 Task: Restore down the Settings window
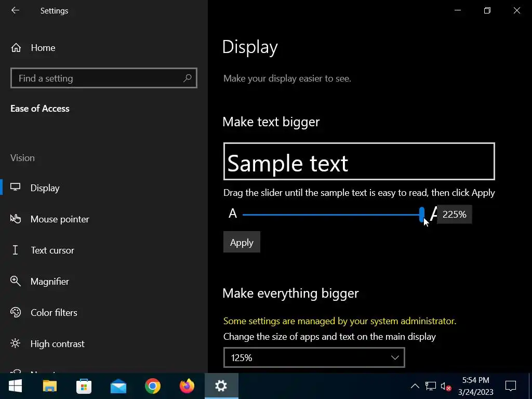click(x=487, y=10)
